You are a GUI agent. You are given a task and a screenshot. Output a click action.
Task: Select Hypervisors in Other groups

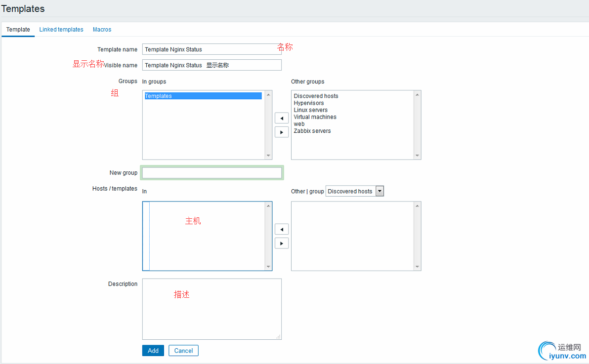click(x=308, y=103)
